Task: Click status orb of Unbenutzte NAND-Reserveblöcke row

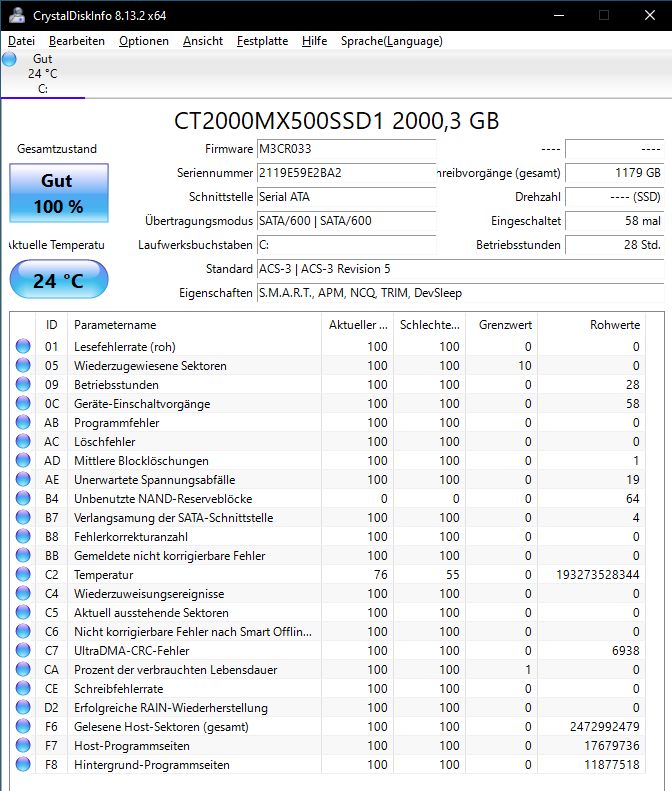Action: pos(23,498)
